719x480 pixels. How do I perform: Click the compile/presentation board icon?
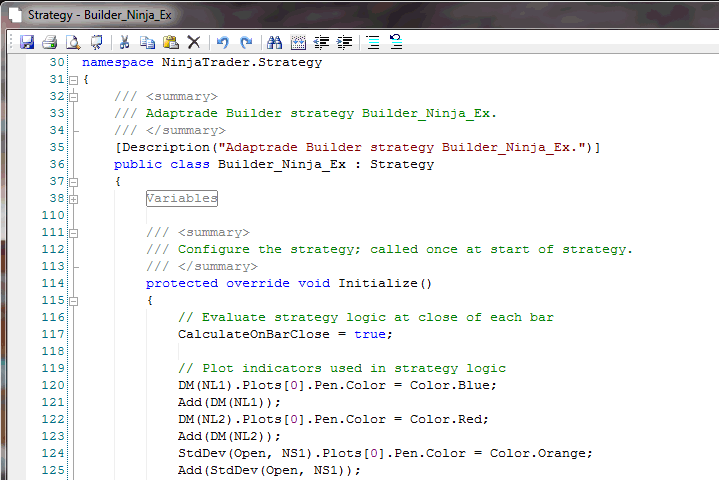coord(97,42)
